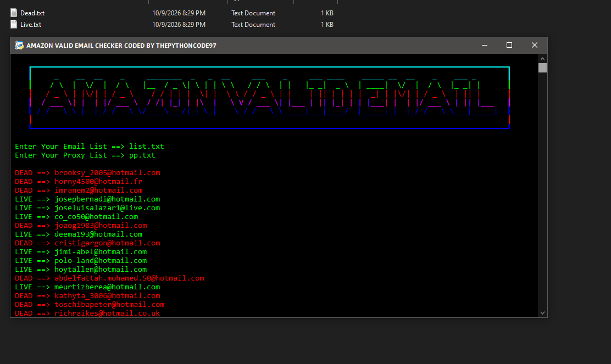Click the console scrollbar down arrow
This screenshot has width=611, height=364.
click(x=542, y=313)
